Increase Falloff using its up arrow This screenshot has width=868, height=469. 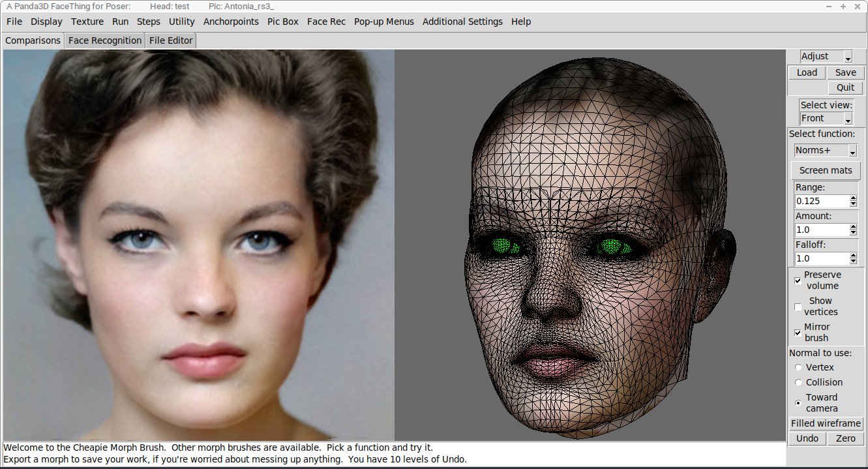[x=854, y=256]
